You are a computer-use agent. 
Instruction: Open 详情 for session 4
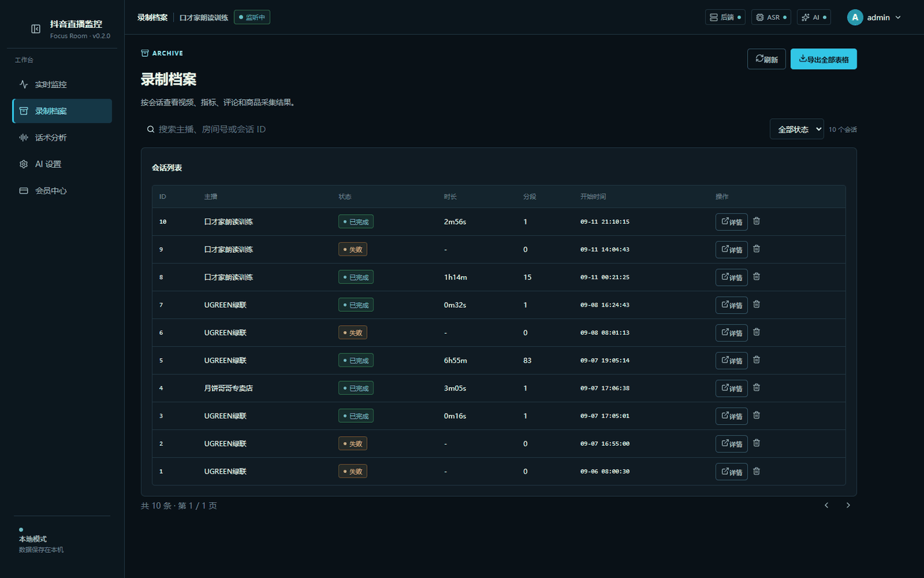pyautogui.click(x=731, y=388)
